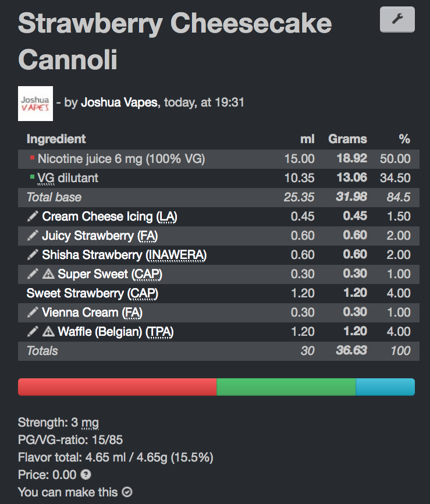Image resolution: width=430 pixels, height=504 pixels.
Task: Open the Sweet Strawberry (CAP) flavor link
Action: click(x=92, y=293)
